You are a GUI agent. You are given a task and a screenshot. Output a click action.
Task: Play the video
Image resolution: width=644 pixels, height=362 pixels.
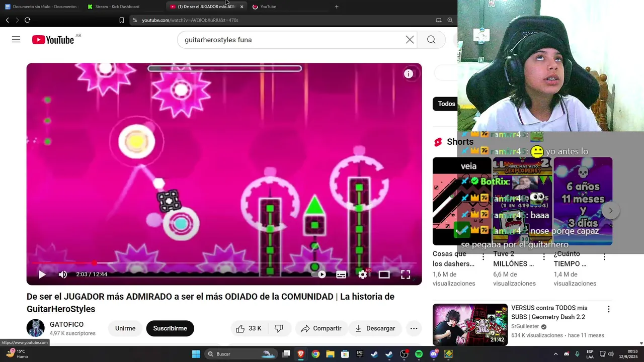coord(42,275)
